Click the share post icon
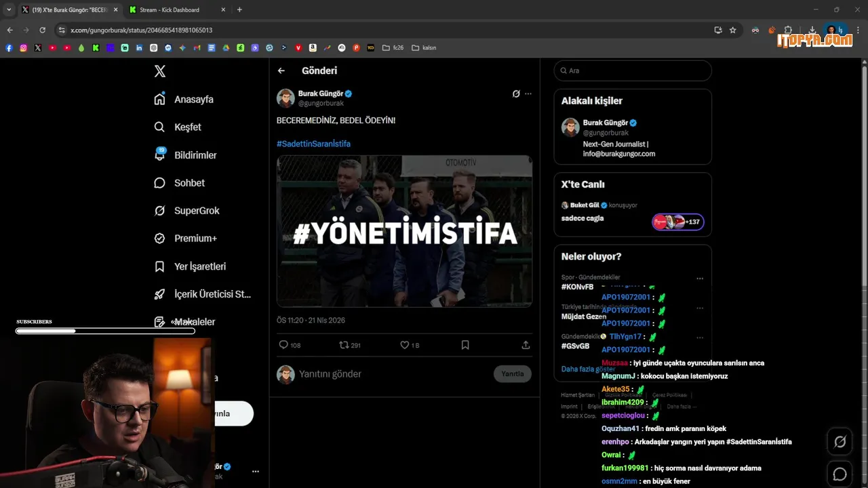Viewport: 868px width, 488px height. click(526, 345)
